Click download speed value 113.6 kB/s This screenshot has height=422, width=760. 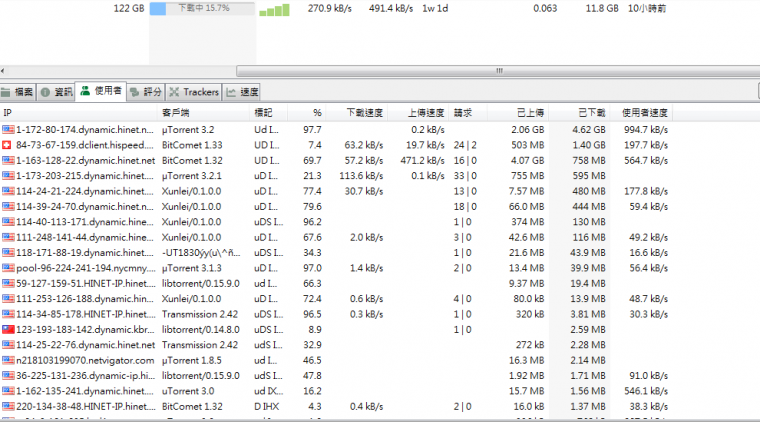pyautogui.click(x=361, y=175)
